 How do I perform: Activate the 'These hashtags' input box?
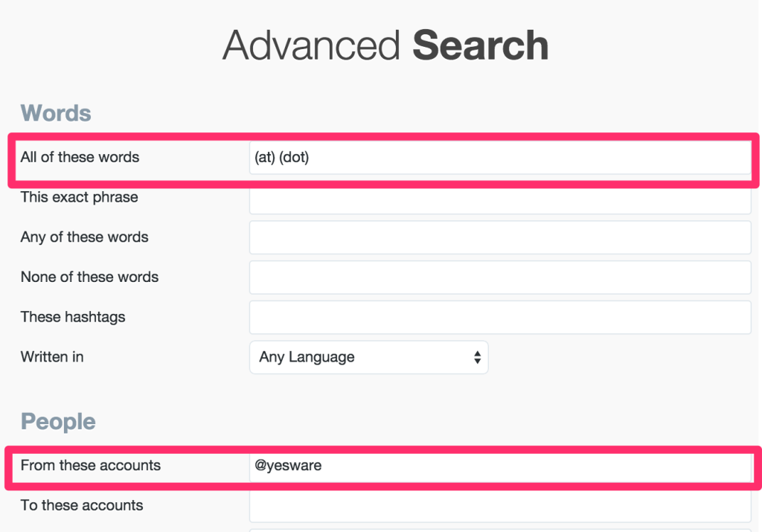click(x=500, y=317)
